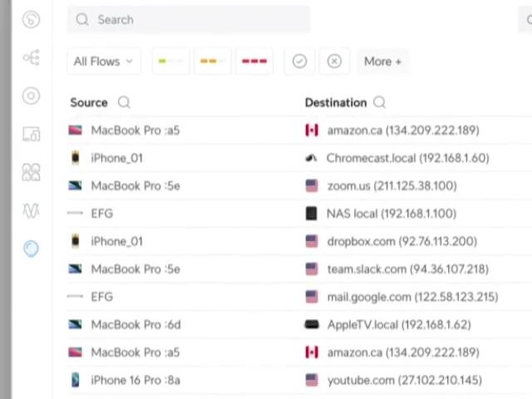Image resolution: width=532 pixels, height=399 pixels.
Task: Click the Destination column header
Action: [336, 102]
